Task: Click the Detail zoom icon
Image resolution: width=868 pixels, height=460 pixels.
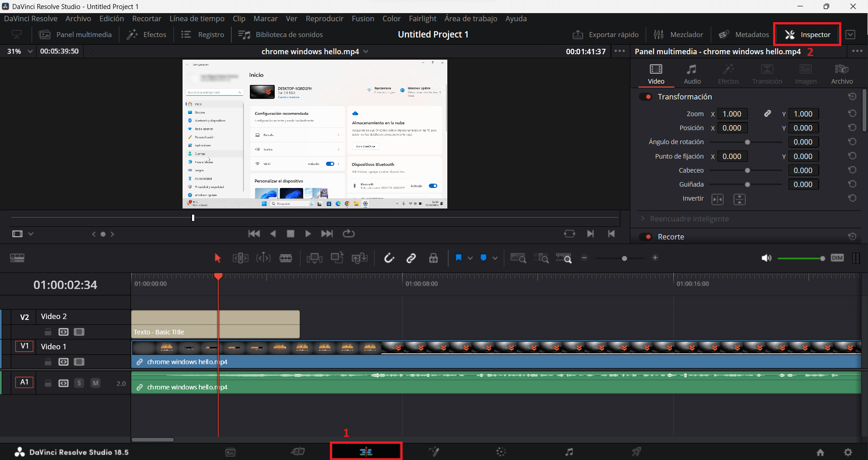Action: pos(541,258)
